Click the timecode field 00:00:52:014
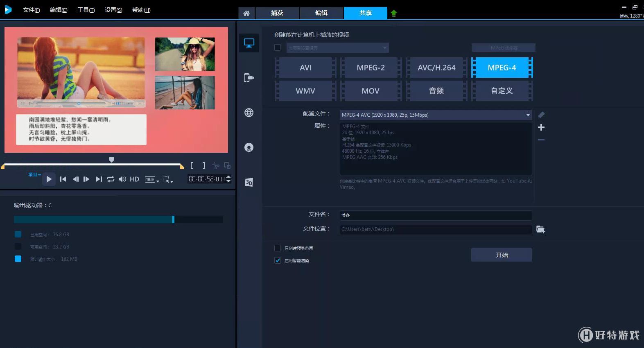This screenshot has height=348, width=644. click(x=206, y=179)
